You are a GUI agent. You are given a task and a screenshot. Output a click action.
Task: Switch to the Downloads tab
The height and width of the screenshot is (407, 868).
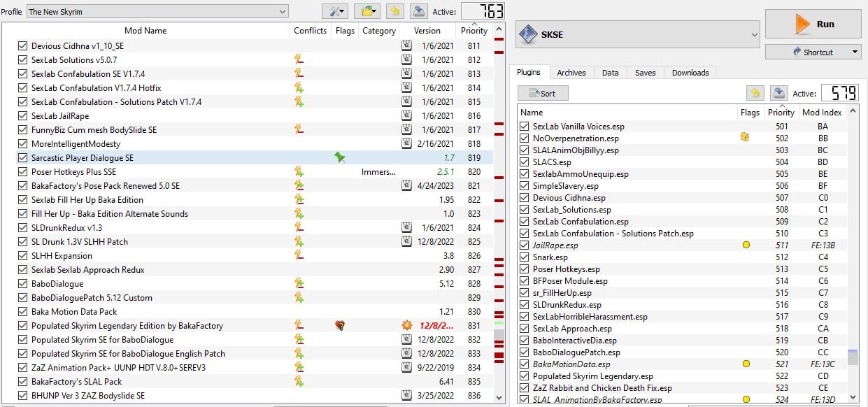pos(690,73)
